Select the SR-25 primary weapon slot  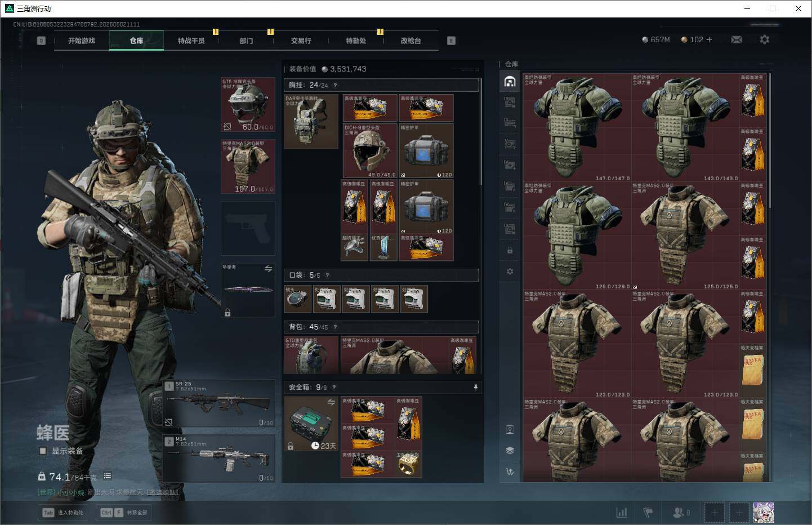[219, 403]
